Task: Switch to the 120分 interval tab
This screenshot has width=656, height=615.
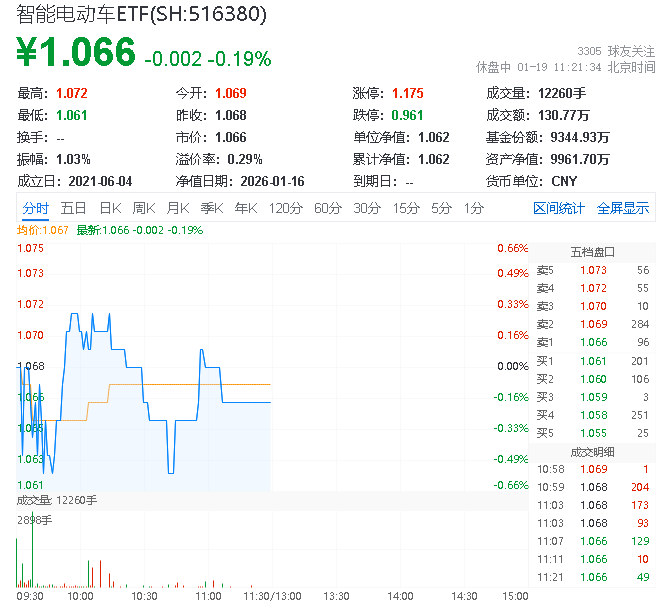Action: pos(285,208)
